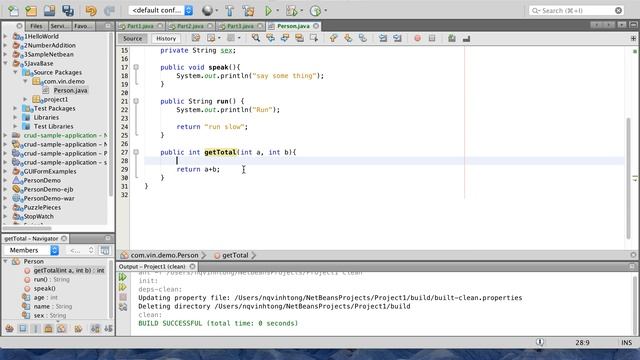The width and height of the screenshot is (640, 360).
Task: Select run() method in Navigator
Action: [51, 280]
